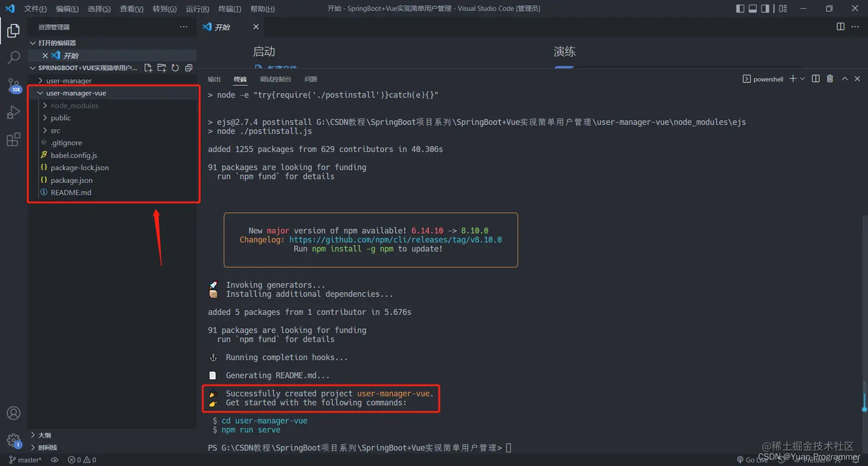Click the master* branch in status bar
This screenshot has height=466, width=868.
[x=25, y=460]
